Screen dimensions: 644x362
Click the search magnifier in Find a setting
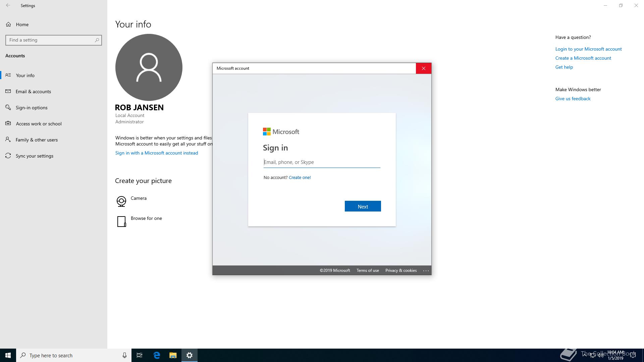coord(97,40)
